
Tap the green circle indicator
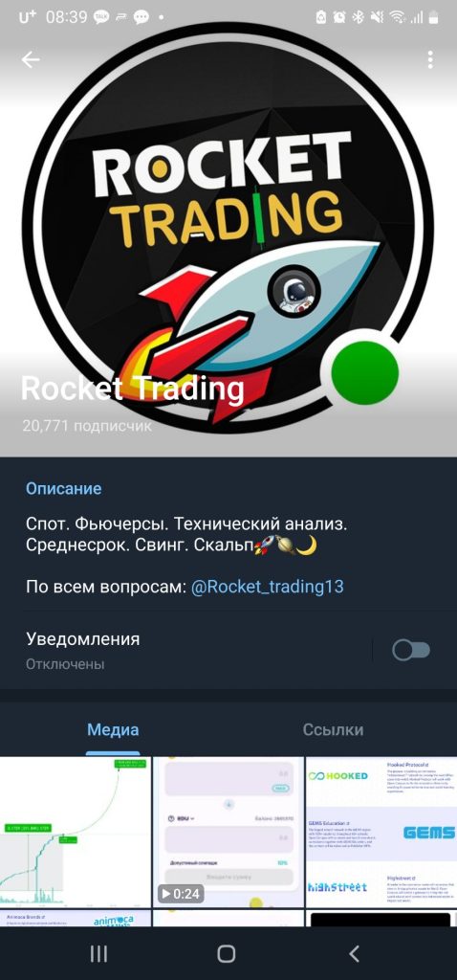pyautogui.click(x=364, y=373)
